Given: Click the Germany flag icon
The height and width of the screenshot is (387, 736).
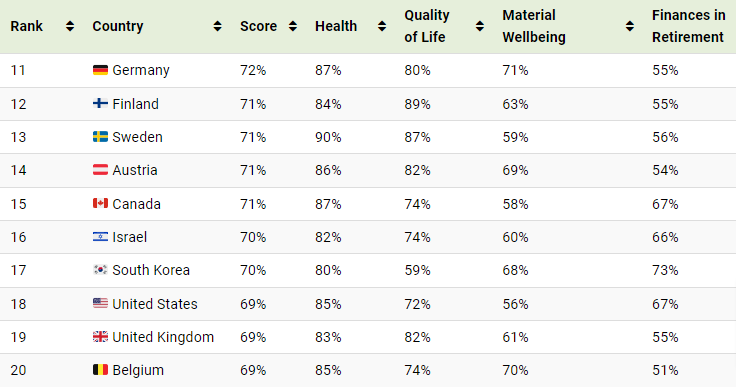Looking at the screenshot, I should tap(100, 70).
